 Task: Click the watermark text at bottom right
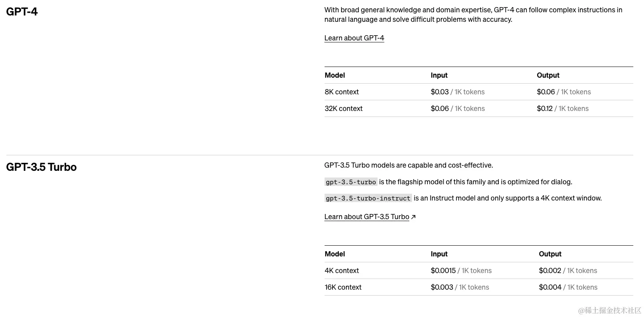click(610, 310)
